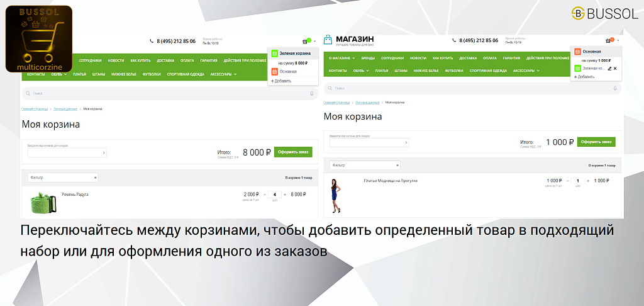The height and width of the screenshot is (306, 644).
Task: Select green Зеленая кор... basket icon on 1 000 ₽ page
Action: click(x=577, y=68)
